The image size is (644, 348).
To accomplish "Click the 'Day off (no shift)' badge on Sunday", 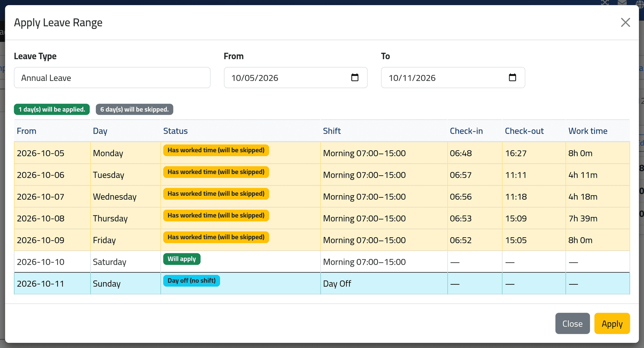I will [192, 281].
